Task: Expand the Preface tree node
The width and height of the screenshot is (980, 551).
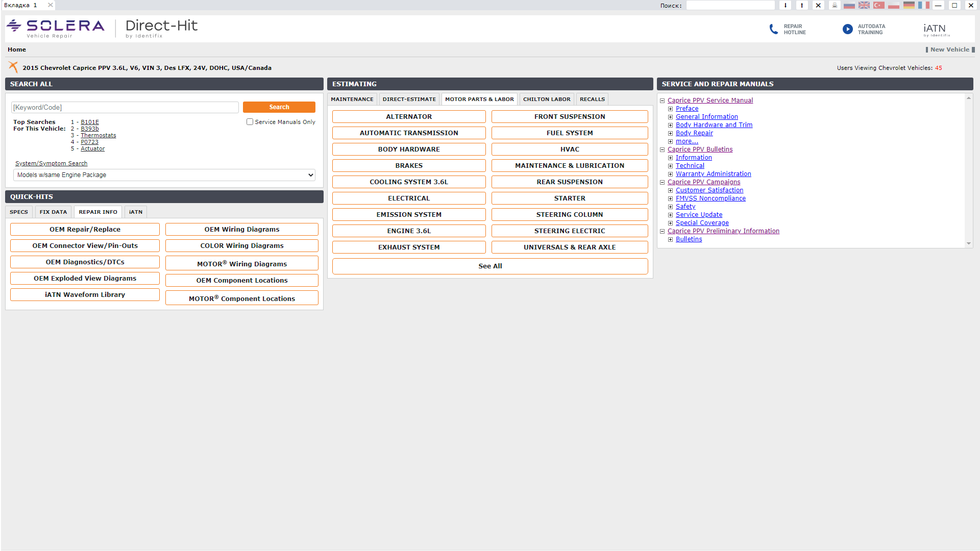Action: pos(671,109)
